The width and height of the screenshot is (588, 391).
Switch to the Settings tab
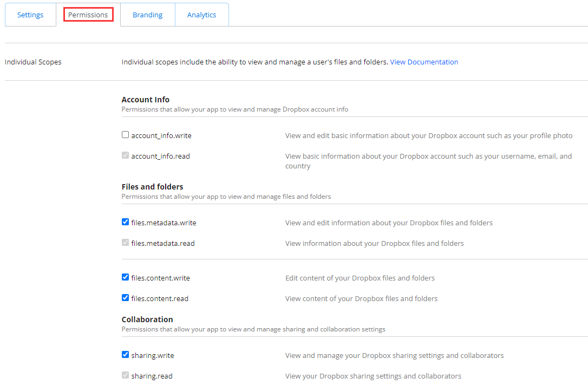(30, 15)
